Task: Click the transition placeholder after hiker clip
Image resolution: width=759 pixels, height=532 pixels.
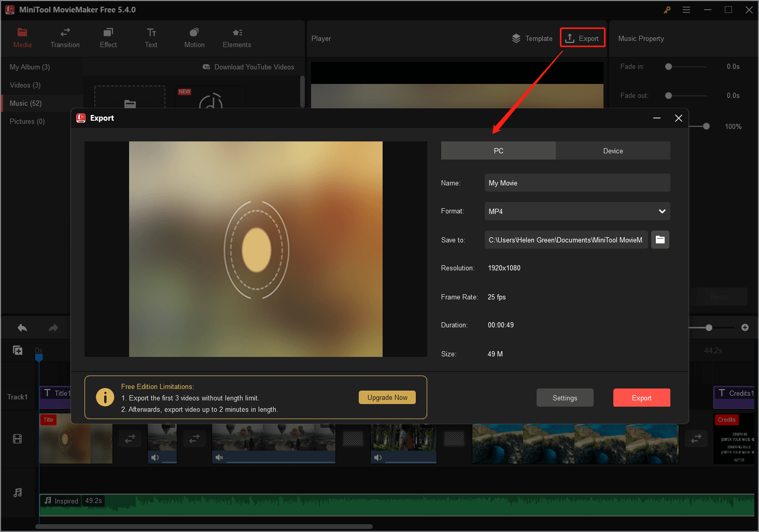Action: (x=454, y=439)
